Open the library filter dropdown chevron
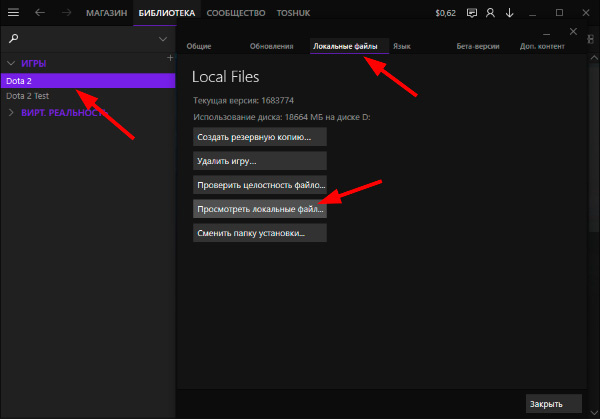This screenshot has height=419, width=600. (x=163, y=39)
